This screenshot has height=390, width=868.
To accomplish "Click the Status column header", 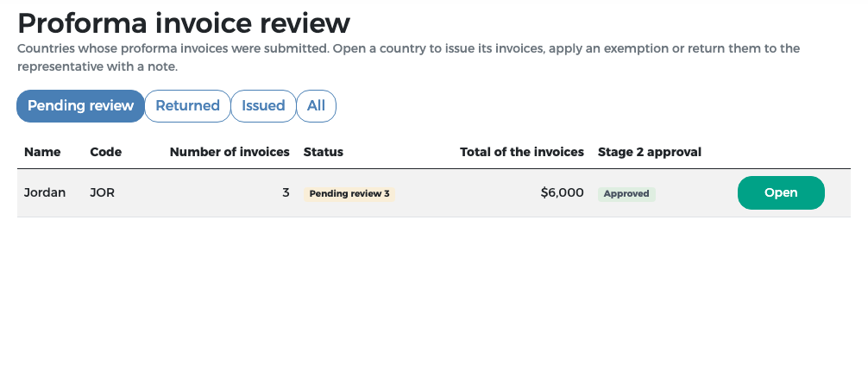I will (x=324, y=152).
